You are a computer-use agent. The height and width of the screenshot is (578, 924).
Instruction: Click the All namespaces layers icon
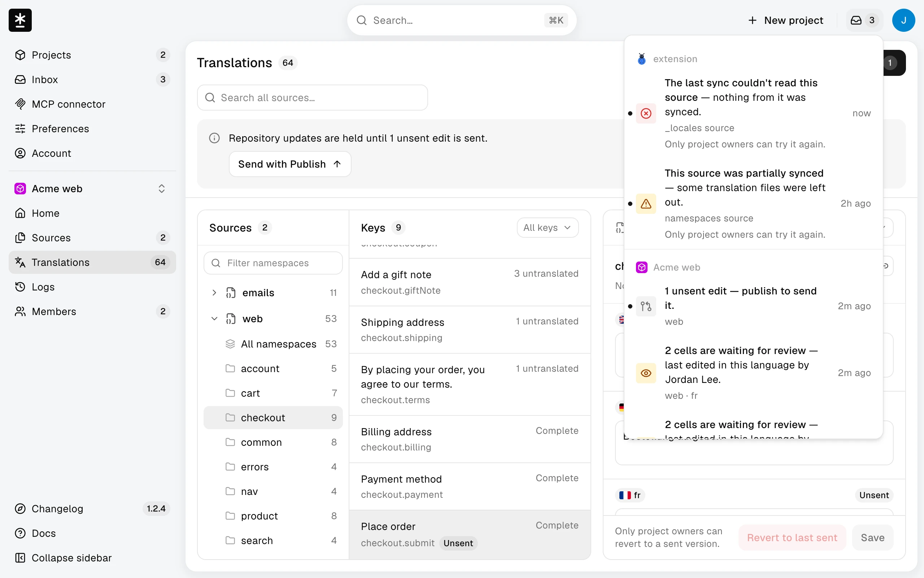[x=230, y=344]
